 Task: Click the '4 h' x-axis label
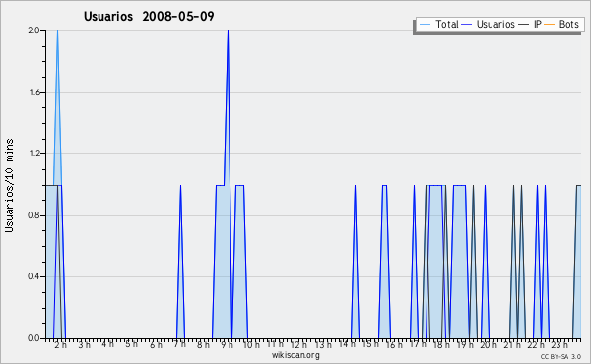107,344
